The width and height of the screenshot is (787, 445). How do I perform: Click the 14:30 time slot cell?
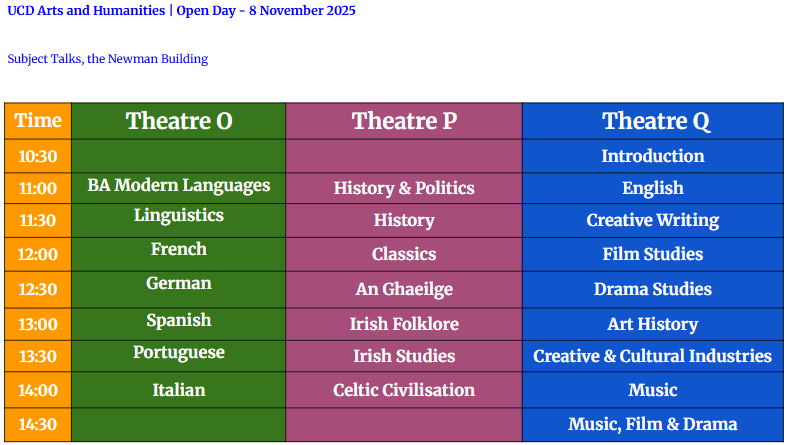[38, 424]
